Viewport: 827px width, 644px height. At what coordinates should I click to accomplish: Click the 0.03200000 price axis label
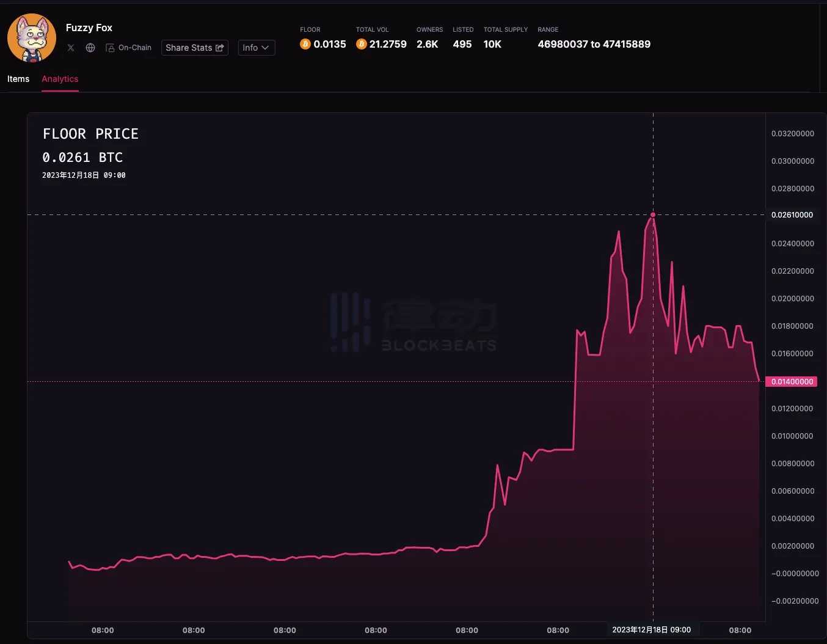(793, 134)
